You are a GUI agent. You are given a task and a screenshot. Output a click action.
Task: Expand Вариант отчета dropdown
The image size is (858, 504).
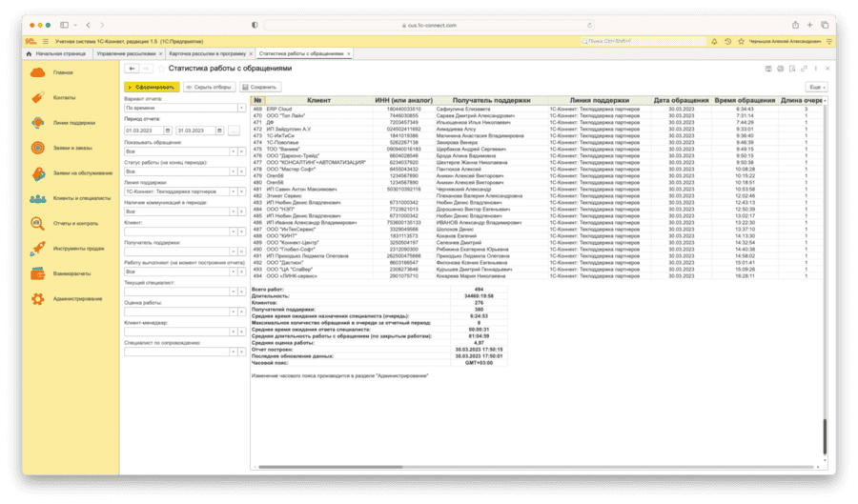pos(241,109)
